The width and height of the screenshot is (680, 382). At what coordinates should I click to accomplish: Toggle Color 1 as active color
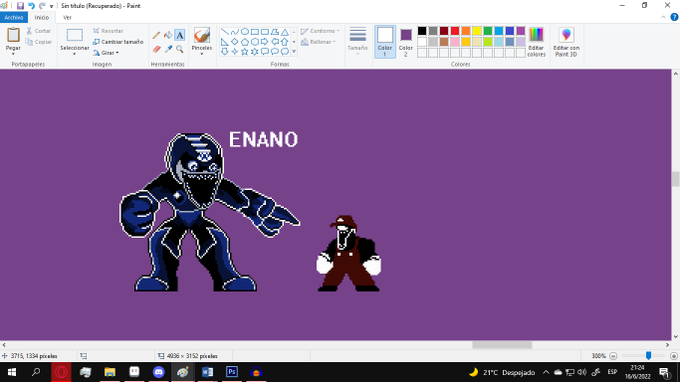(385, 42)
